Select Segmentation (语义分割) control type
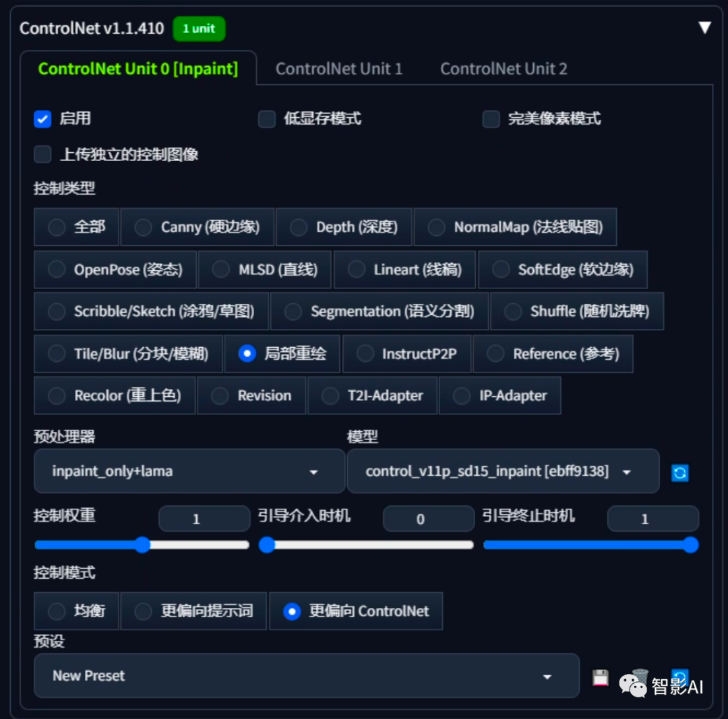Viewport: 728px width, 719px height. (380, 311)
